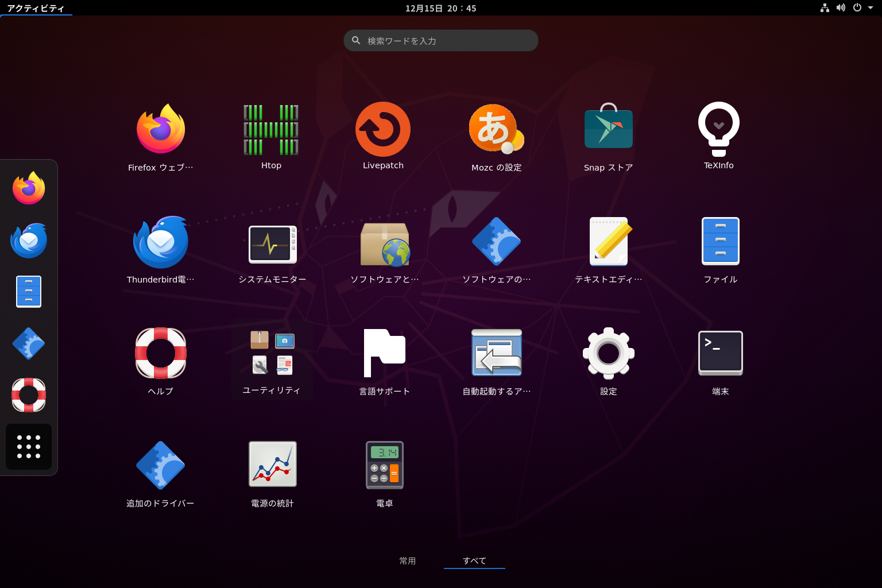Open 自動起動するアプリケーション
The height and width of the screenshot is (588, 882).
coord(497,353)
